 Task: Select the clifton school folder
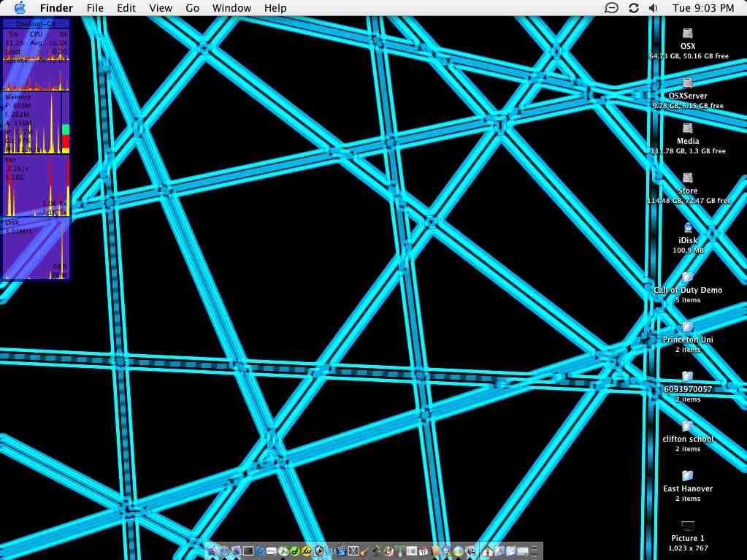click(x=687, y=426)
